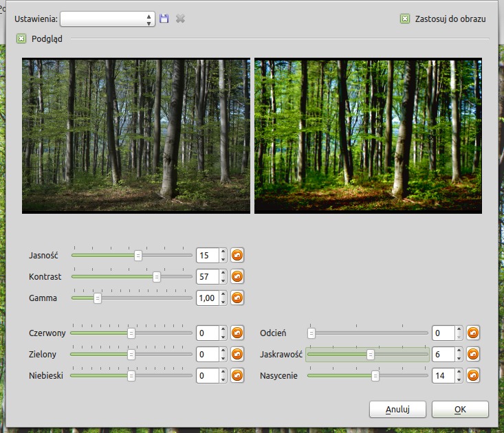The image size is (504, 433).
Task: Reset Kontrast value with orange button
Action: pyautogui.click(x=237, y=276)
